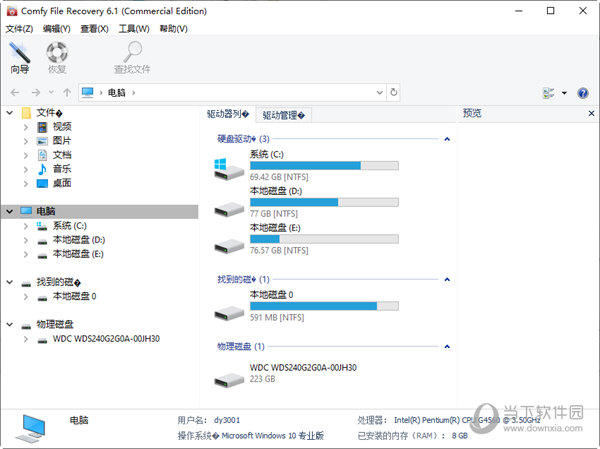Collapse the 电脑 tree node
Viewport: 600px width, 449px height.
pyautogui.click(x=9, y=212)
